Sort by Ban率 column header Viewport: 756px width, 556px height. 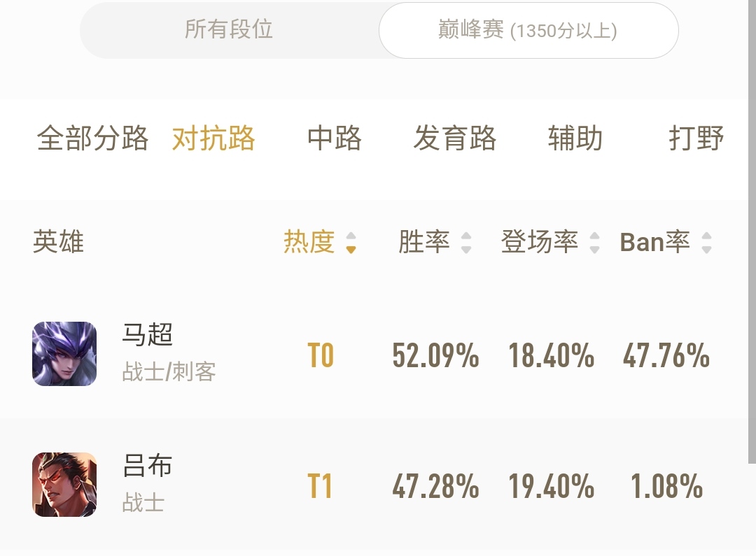[654, 242]
